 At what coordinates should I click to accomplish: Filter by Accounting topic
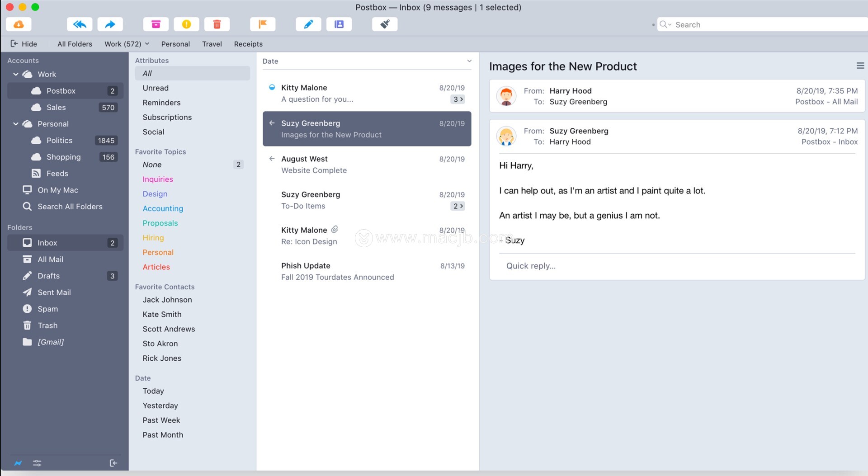pyautogui.click(x=163, y=208)
